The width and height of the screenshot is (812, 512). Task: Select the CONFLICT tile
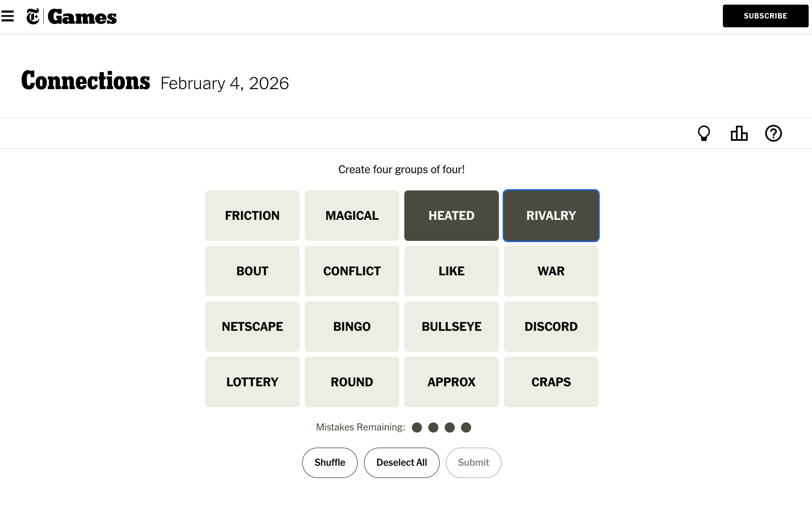352,271
